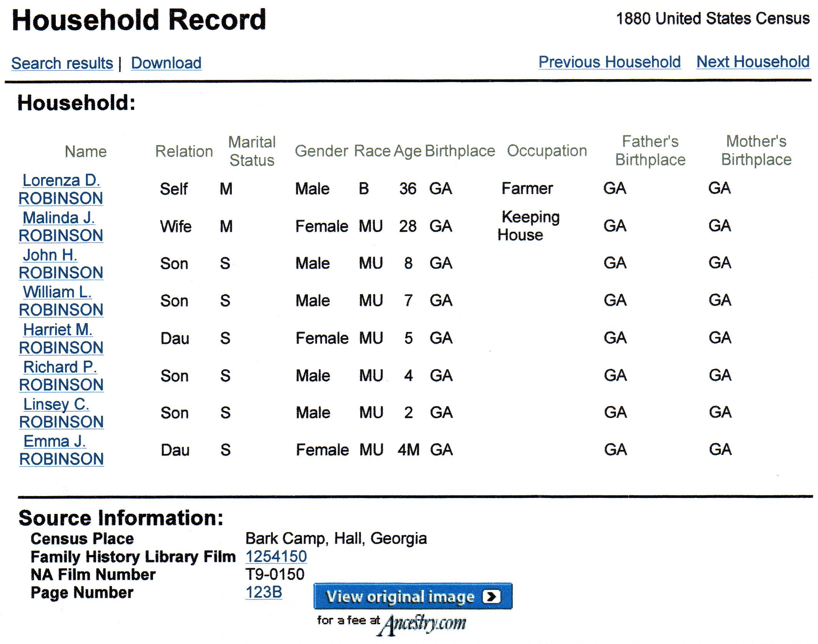Open John H. ROBINSON record
The height and width of the screenshot is (644, 818).
(61, 264)
